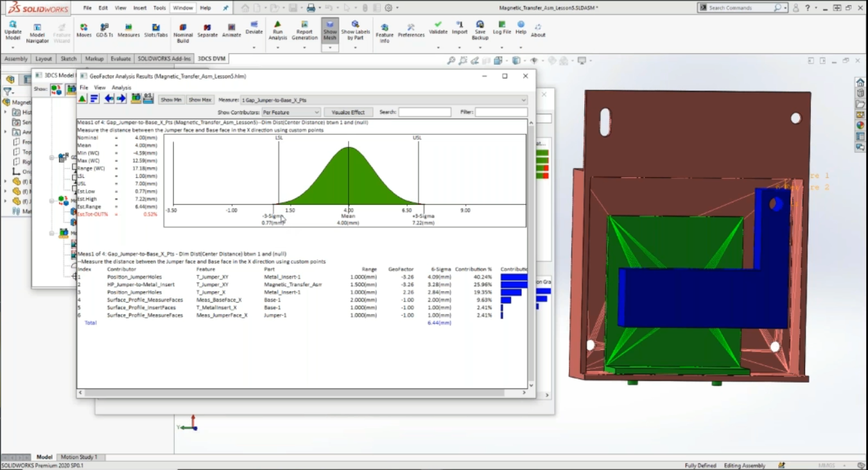Click the Save Backup icon
868x470 pixels.
480,30
